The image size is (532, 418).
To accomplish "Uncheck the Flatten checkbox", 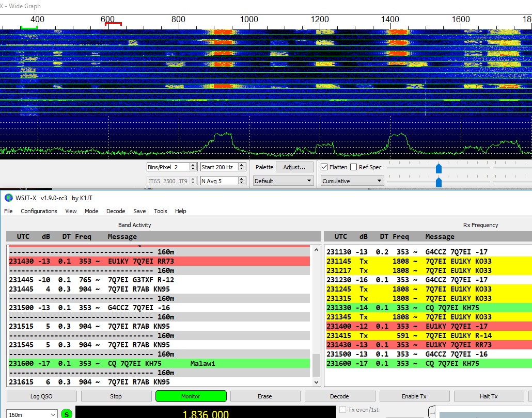I will click(324, 167).
